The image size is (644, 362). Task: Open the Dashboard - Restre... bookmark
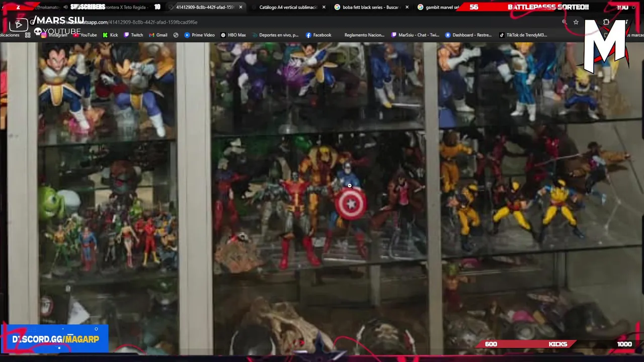pyautogui.click(x=468, y=35)
